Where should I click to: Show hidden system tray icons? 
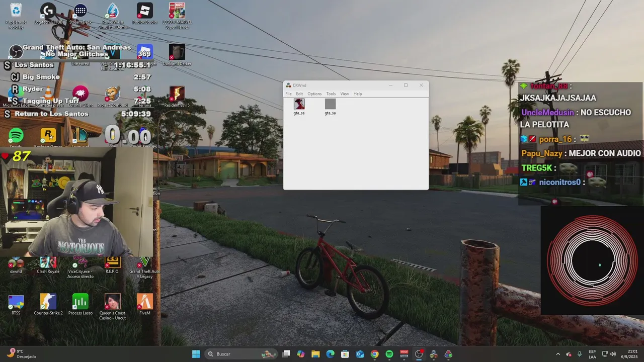point(557,354)
